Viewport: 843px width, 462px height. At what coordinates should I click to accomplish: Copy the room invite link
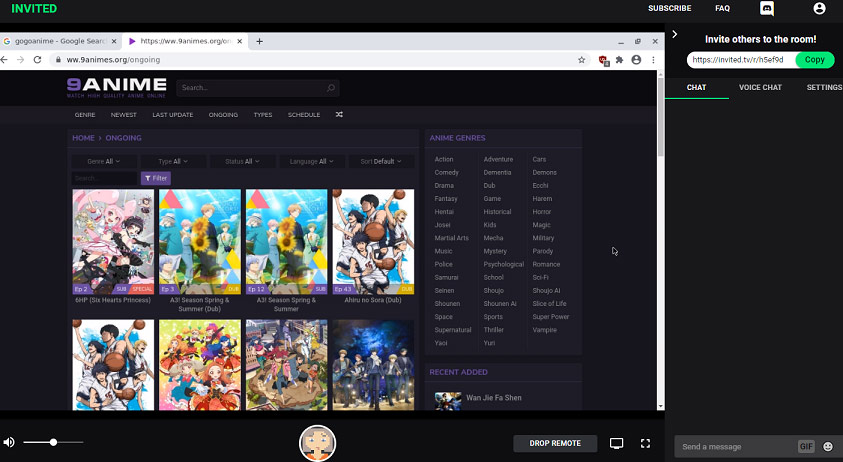(815, 60)
